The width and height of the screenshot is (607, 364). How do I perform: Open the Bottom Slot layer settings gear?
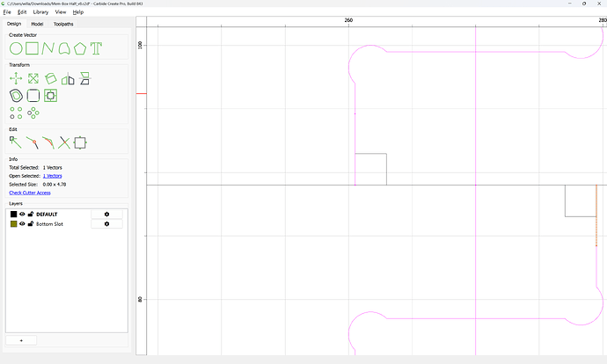(x=106, y=224)
